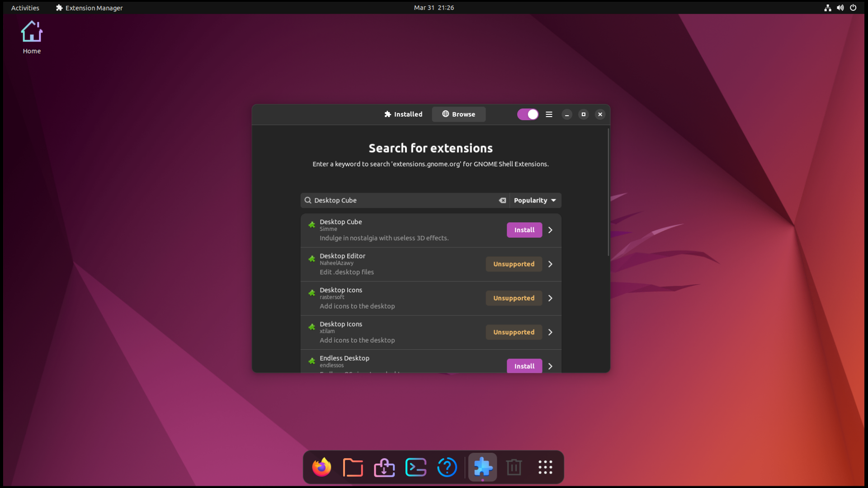Click Unsupported on Desktop Editor
The height and width of the screenshot is (488, 868).
pyautogui.click(x=514, y=264)
